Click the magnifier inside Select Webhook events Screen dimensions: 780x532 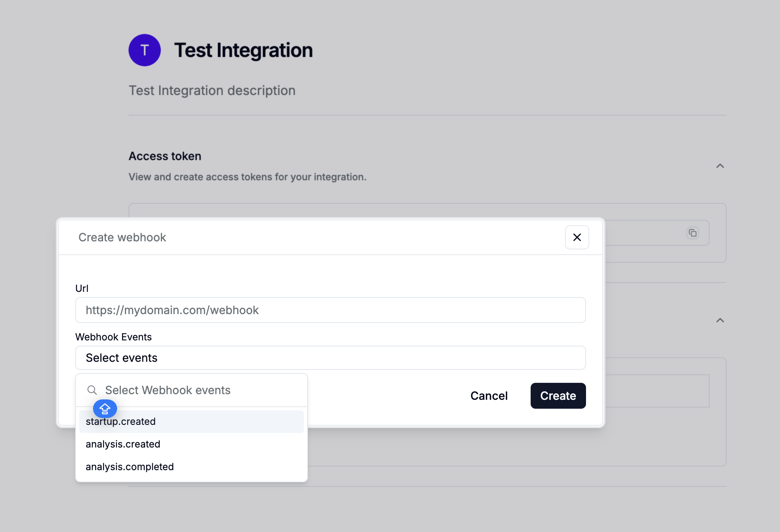pyautogui.click(x=92, y=390)
